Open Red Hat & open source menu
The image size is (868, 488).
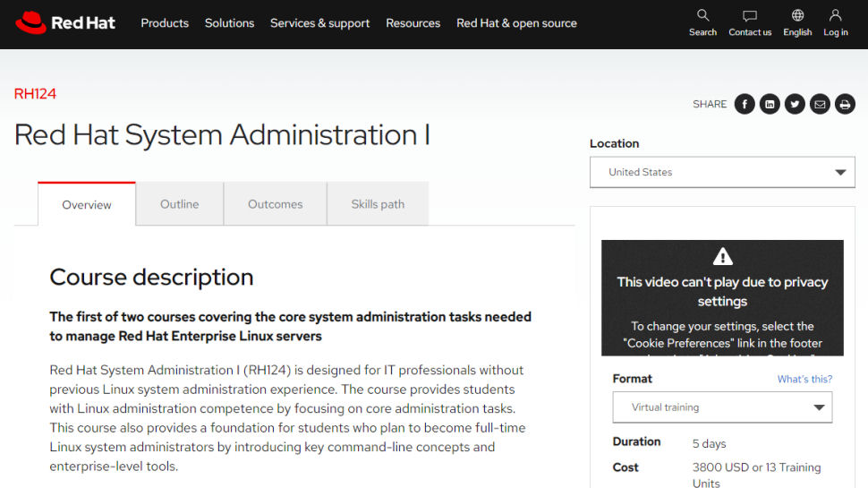516,23
